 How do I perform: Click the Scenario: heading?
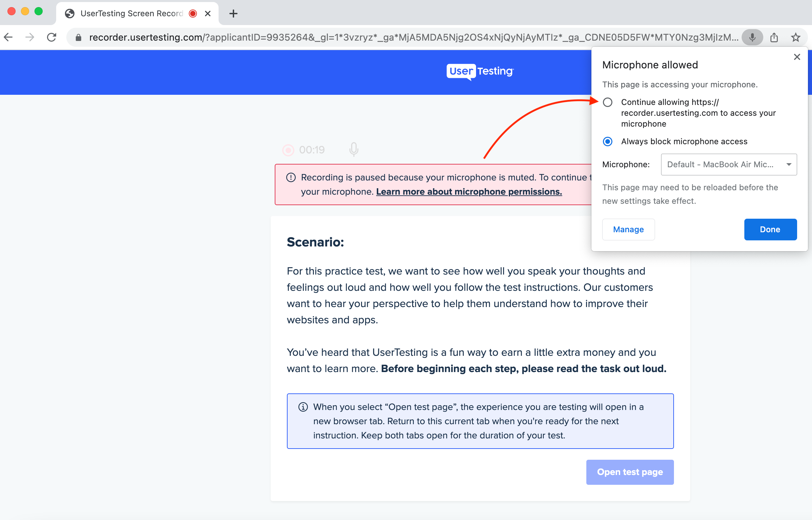click(315, 242)
